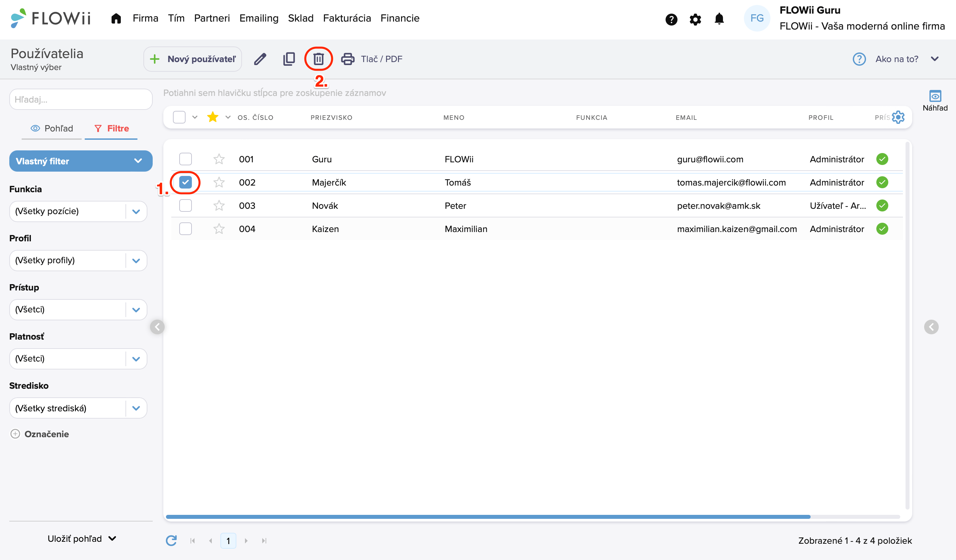Uncheck the Majerčík row checkbox
The height and width of the screenshot is (560, 956).
[185, 183]
